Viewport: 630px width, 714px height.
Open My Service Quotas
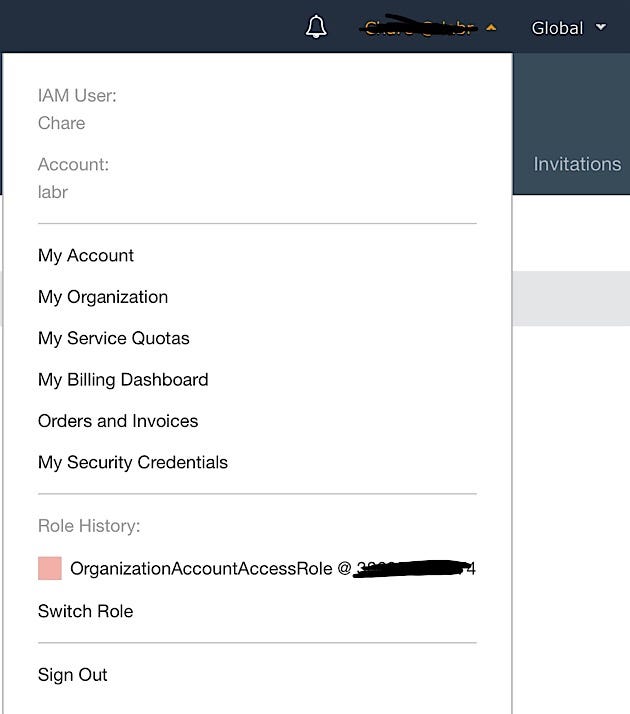pyautogui.click(x=114, y=338)
